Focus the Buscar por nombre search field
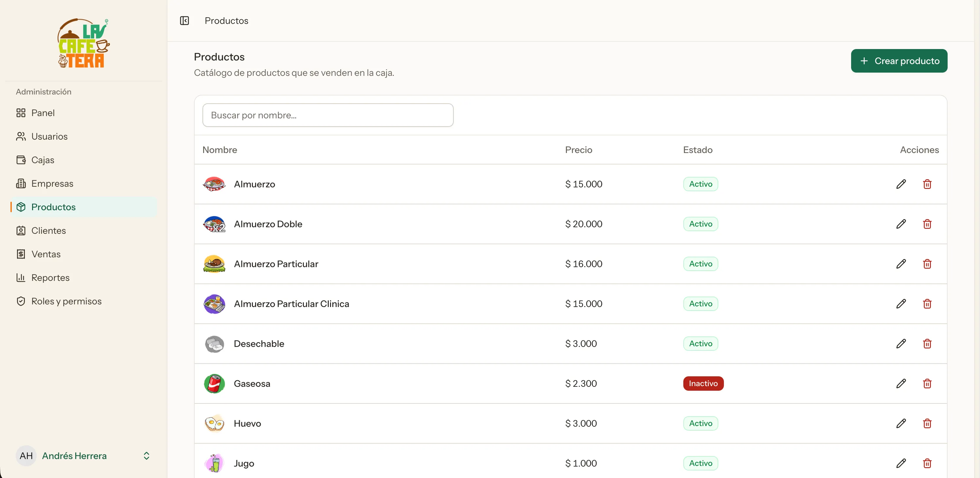 [328, 115]
